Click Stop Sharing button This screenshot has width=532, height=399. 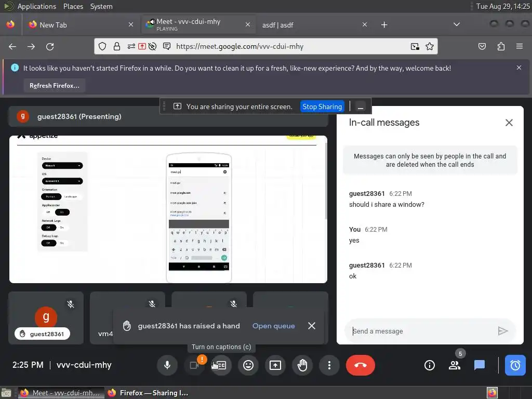(x=322, y=107)
